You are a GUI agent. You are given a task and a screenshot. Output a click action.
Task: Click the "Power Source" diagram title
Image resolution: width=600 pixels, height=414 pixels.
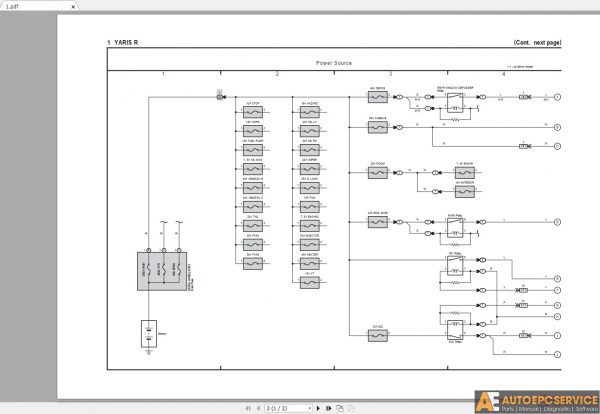pyautogui.click(x=334, y=63)
